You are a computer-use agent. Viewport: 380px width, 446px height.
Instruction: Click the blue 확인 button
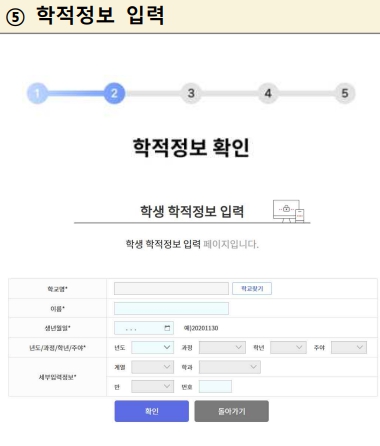(x=152, y=411)
